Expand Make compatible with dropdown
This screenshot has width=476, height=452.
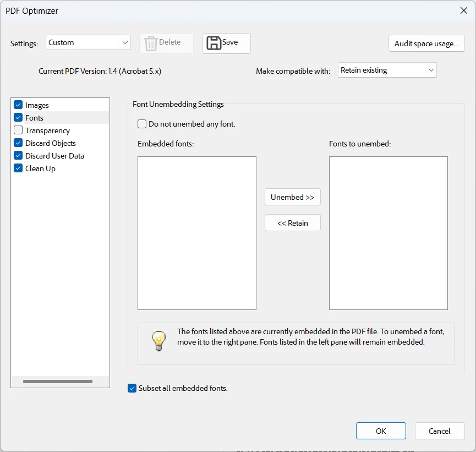coord(387,70)
